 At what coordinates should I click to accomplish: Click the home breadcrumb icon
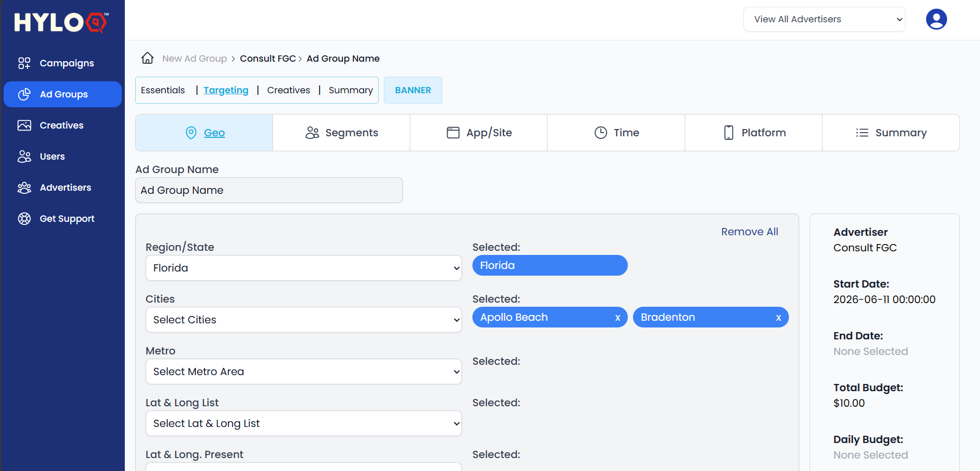[x=148, y=58]
